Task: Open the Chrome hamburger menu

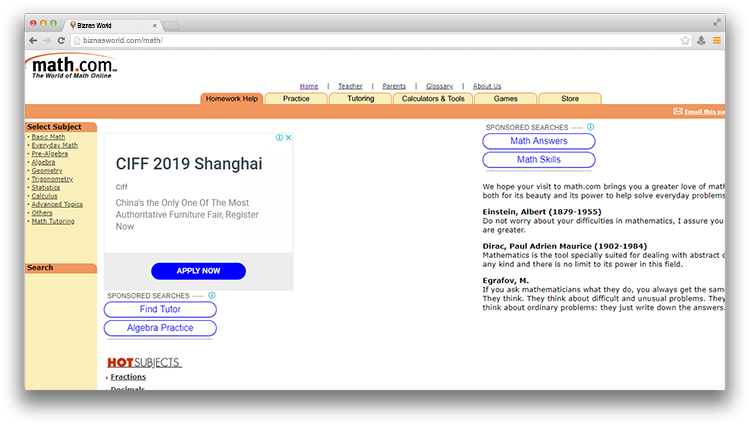Action: pos(716,40)
